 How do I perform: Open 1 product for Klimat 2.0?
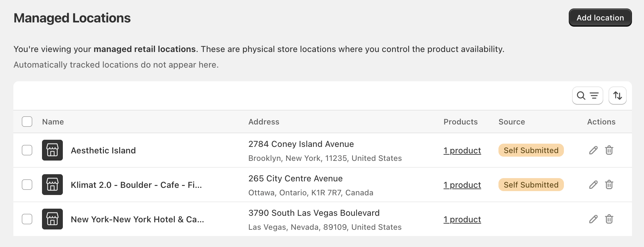coord(462,185)
